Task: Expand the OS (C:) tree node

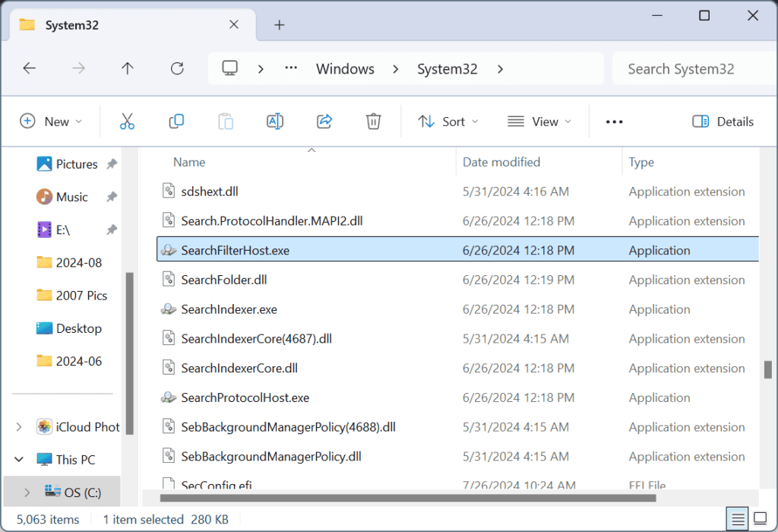Action: coord(27,492)
